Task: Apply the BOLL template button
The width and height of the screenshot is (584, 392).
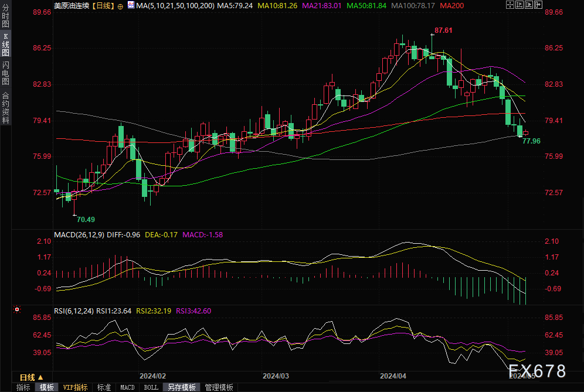Action: 151,387
